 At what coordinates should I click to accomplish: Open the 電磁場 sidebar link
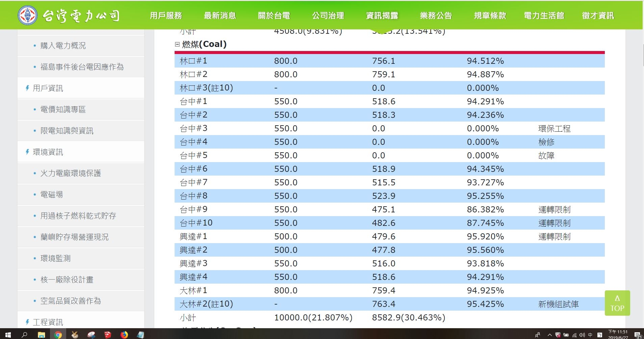[52, 194]
